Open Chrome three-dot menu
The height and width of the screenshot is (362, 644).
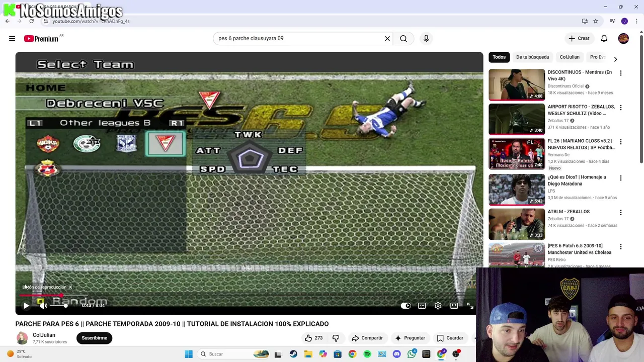click(x=636, y=21)
